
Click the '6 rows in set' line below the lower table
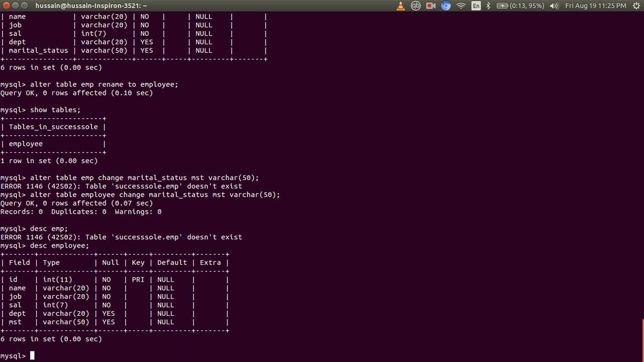click(x=51, y=339)
